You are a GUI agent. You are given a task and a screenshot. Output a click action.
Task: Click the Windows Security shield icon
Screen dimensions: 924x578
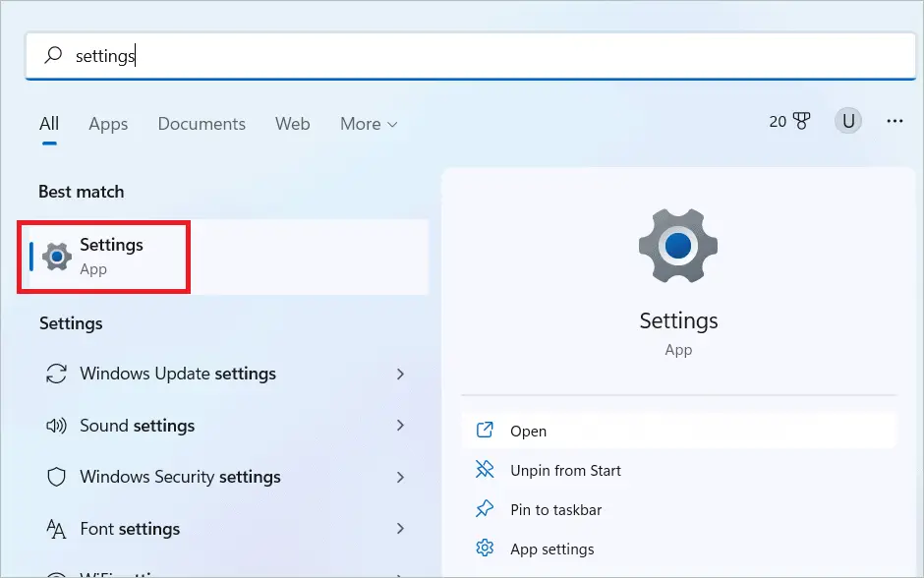pos(56,477)
